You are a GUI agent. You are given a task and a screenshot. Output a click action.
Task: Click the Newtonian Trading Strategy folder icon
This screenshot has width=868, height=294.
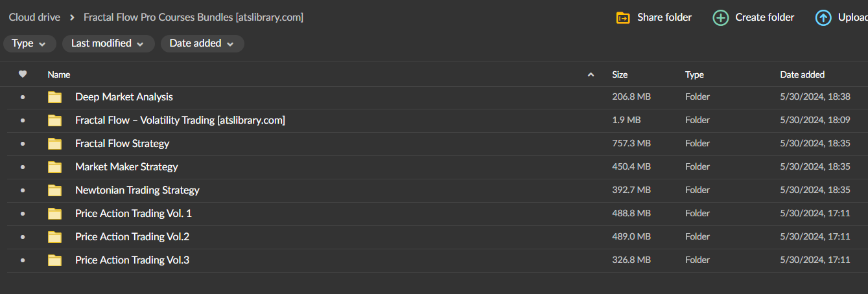pos(55,190)
